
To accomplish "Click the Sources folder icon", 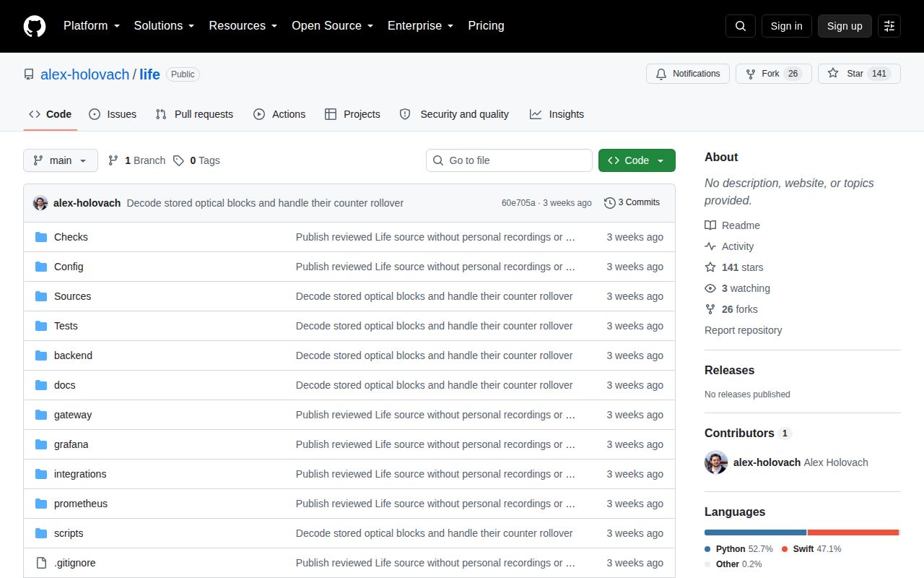I will coord(41,296).
